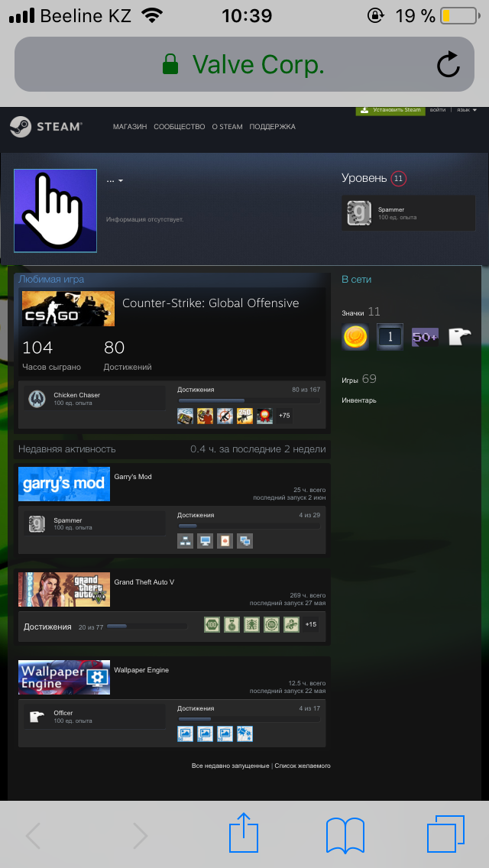
Task: Open the Grand Theft Auto V title link
Action: pos(144,582)
